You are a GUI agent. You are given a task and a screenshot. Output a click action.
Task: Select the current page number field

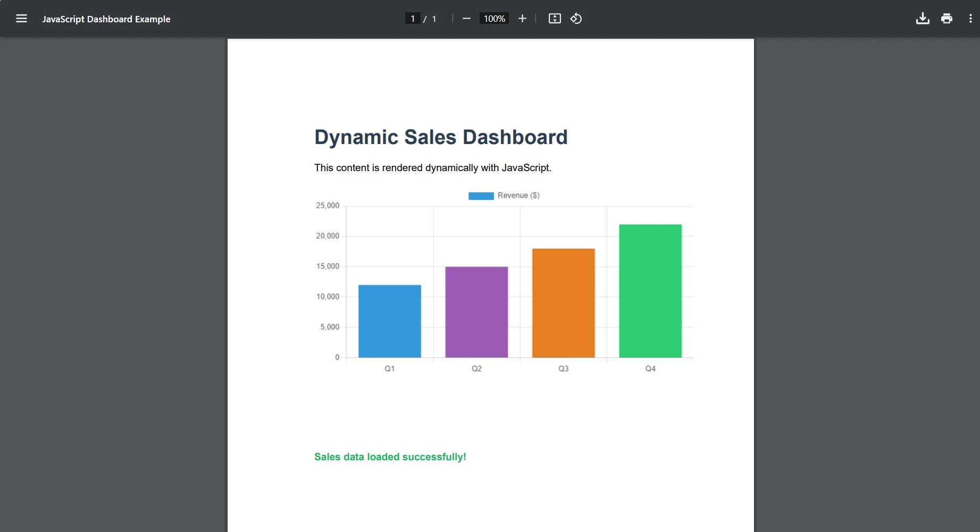[x=413, y=19]
